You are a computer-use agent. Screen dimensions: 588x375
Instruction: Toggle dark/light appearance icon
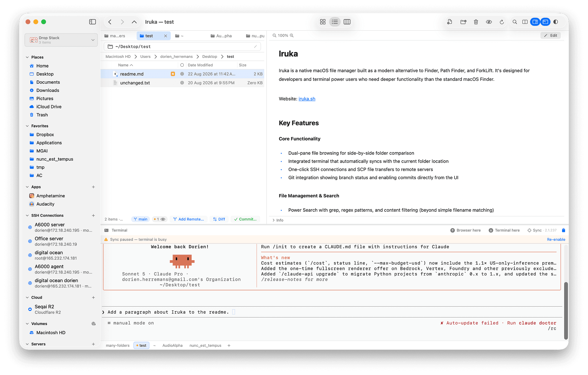(556, 22)
